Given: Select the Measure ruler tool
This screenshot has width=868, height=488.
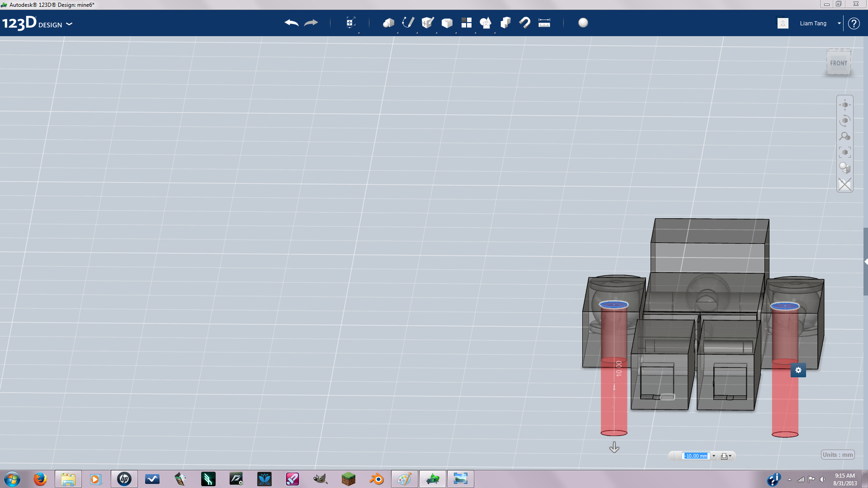Looking at the screenshot, I should (x=544, y=23).
